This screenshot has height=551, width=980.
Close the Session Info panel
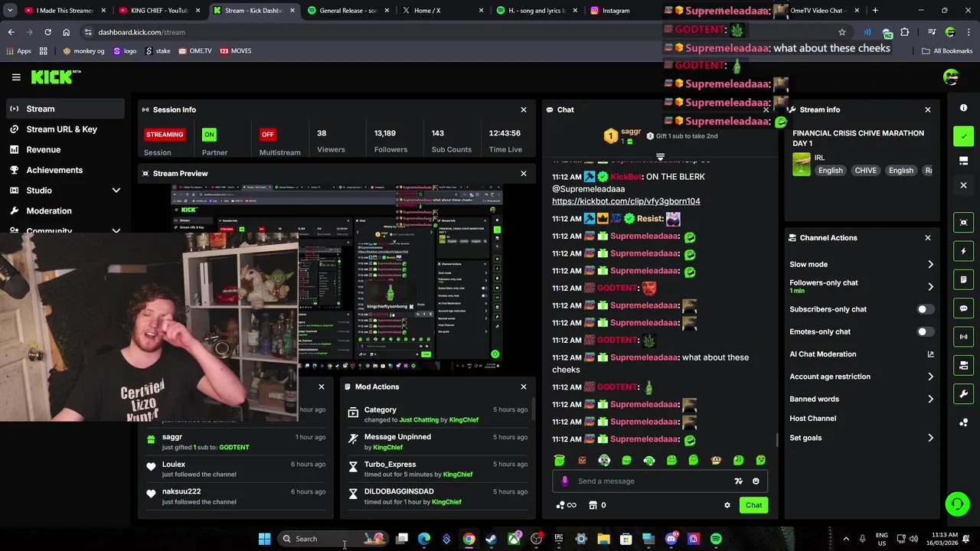[524, 109]
